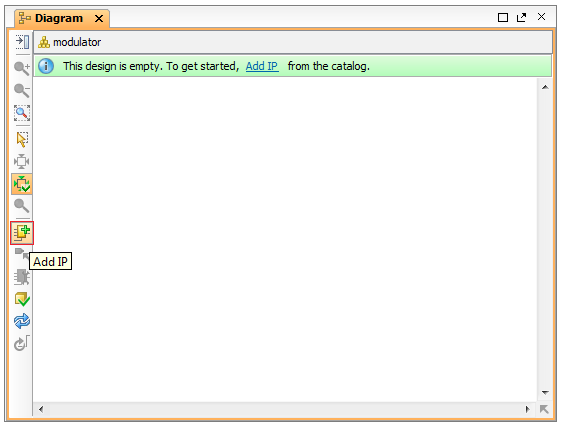Click the vertical scrollbar down arrow

[545, 393]
